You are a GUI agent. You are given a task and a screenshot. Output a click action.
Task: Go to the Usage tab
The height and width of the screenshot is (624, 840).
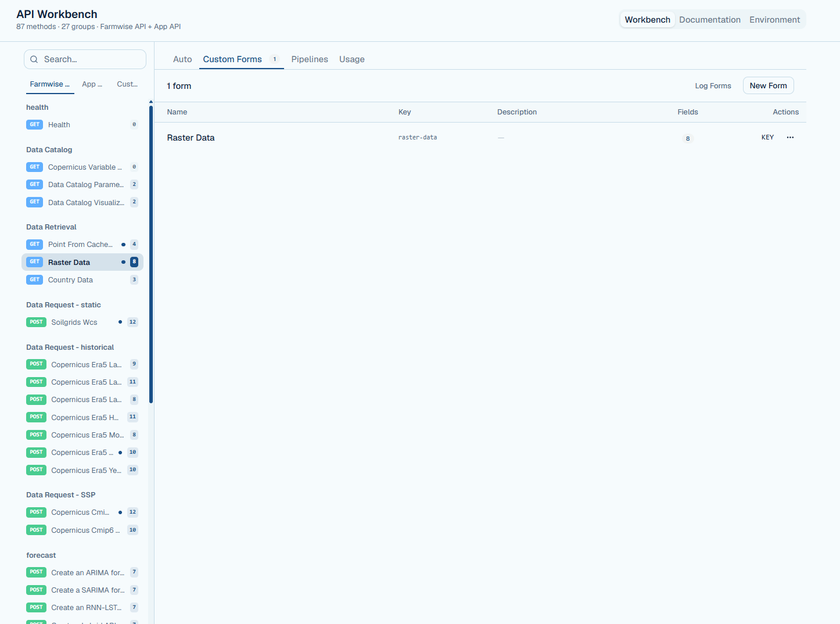[x=352, y=59]
